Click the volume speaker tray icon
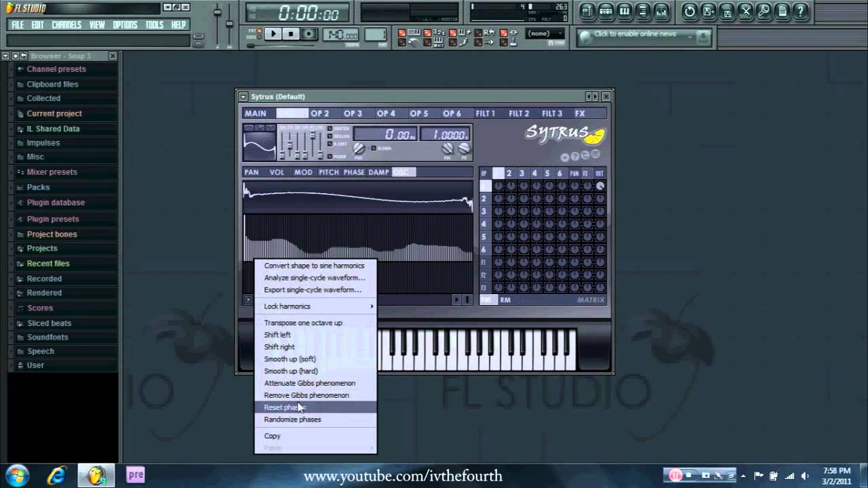868x488 pixels. 805,476
